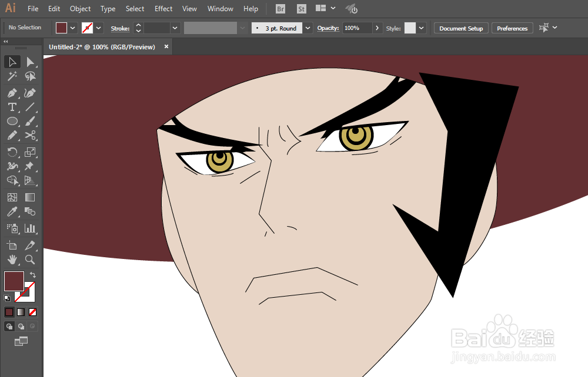Activate the Artboard tool

pyautogui.click(x=12, y=245)
